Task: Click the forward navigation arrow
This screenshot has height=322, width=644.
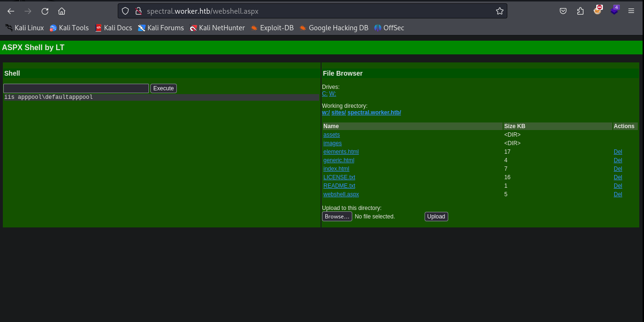Action: pyautogui.click(x=28, y=11)
